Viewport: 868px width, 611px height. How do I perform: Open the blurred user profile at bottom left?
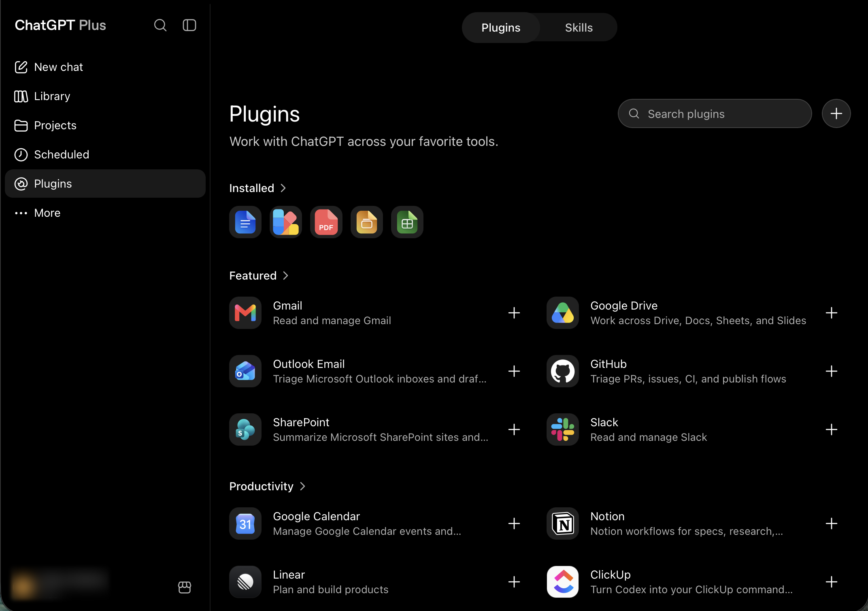pyautogui.click(x=60, y=585)
